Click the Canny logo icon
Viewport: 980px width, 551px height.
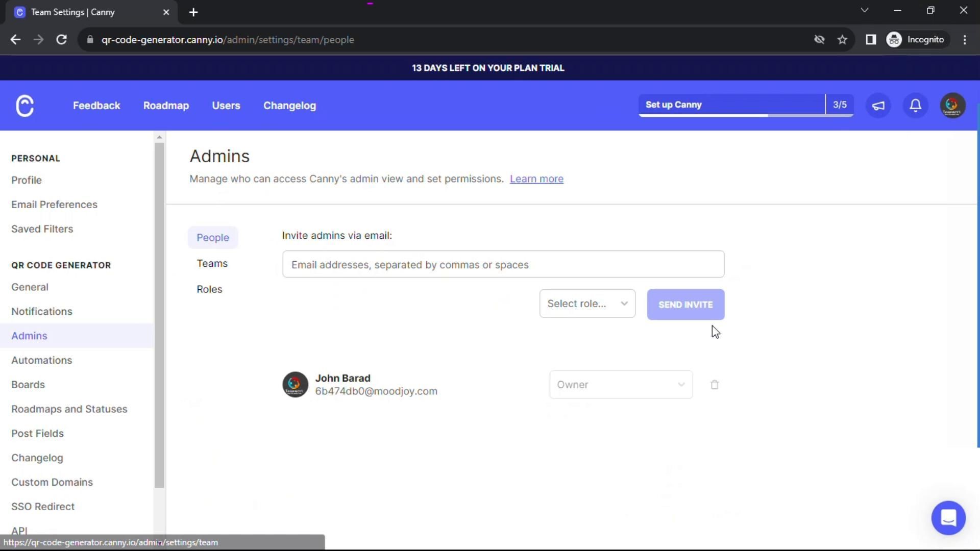click(x=24, y=106)
